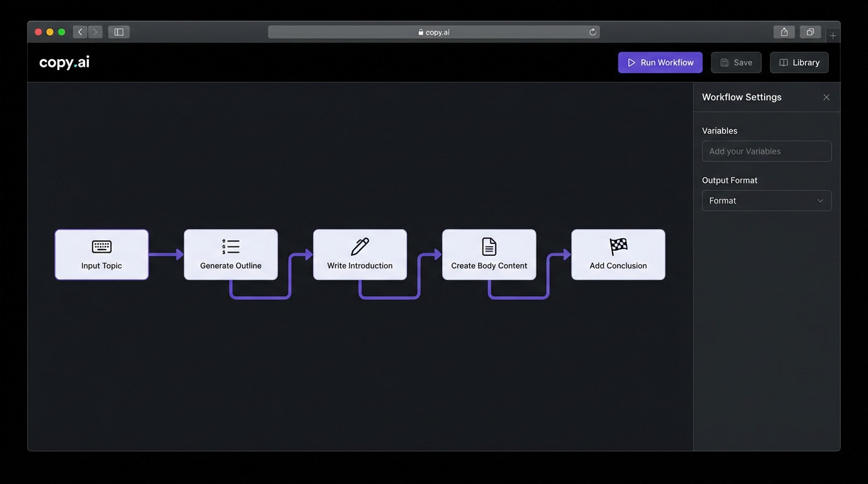The height and width of the screenshot is (484, 868).
Task: Click the book icon inside the Library button
Action: pyautogui.click(x=783, y=62)
